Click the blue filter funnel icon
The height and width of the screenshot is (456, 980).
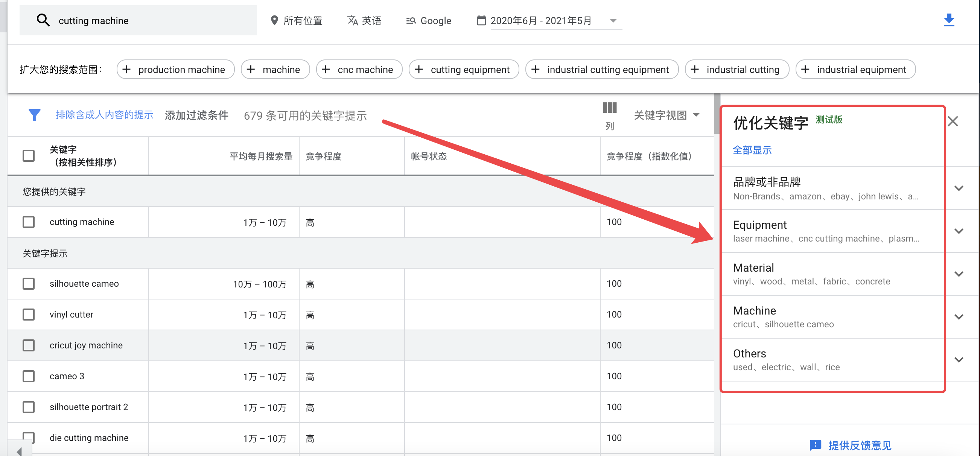[x=34, y=115]
